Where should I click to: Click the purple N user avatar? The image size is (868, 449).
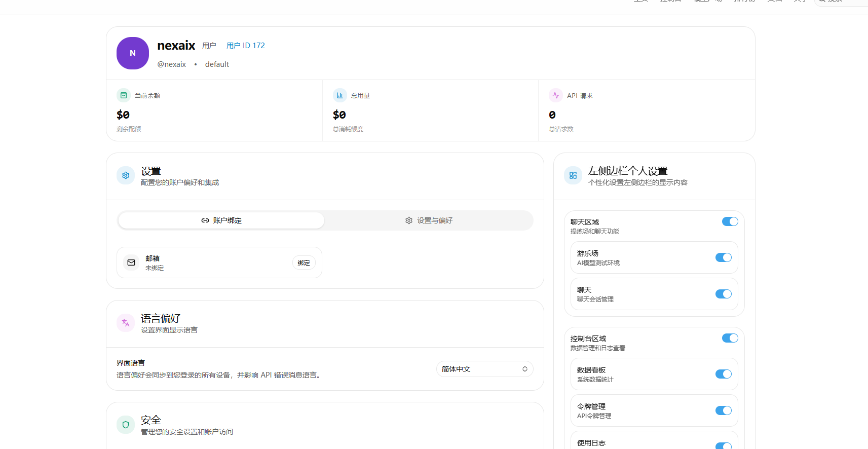click(133, 53)
